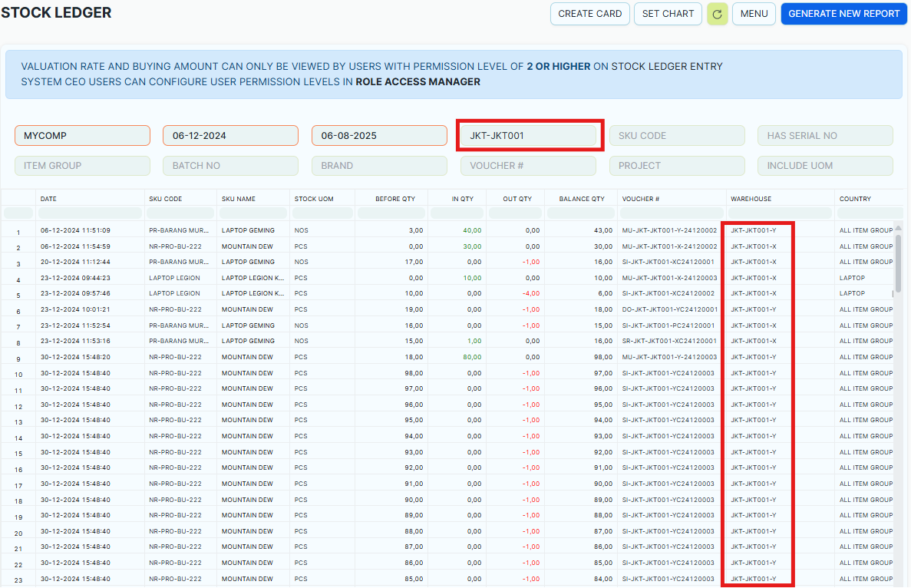This screenshot has width=911, height=588.
Task: Click balance qty 98,00 in row 9
Action: [x=603, y=357]
